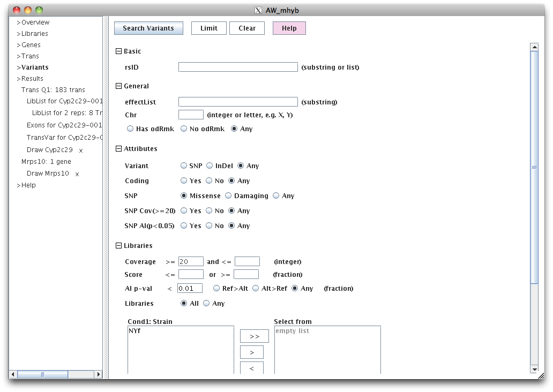553x392 pixels.
Task: Click the double right arrow transfer button
Action: point(254,336)
